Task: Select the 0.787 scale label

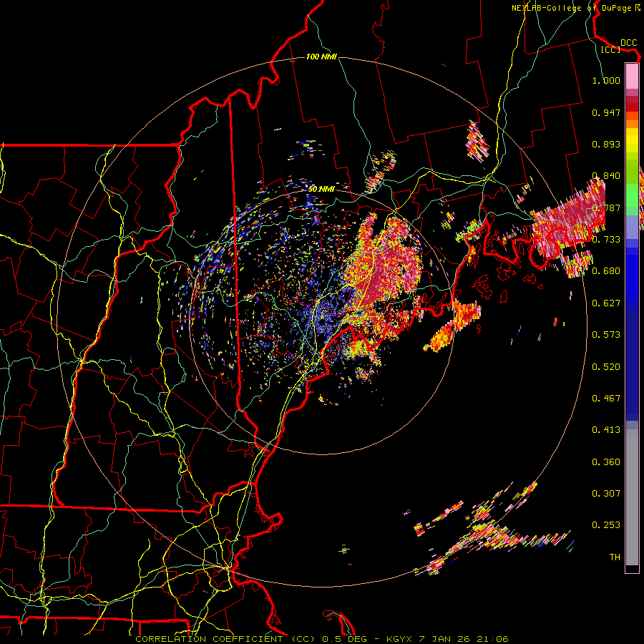Action: coord(606,208)
